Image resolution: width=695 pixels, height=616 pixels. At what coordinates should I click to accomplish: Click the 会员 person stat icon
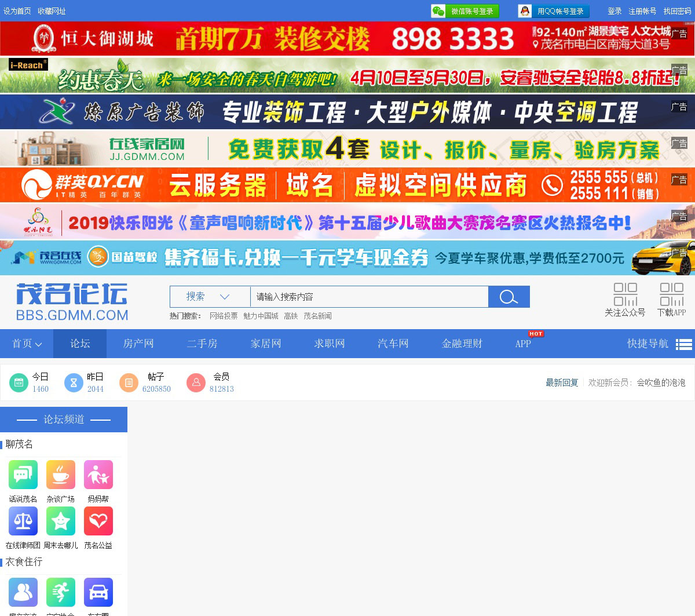196,382
